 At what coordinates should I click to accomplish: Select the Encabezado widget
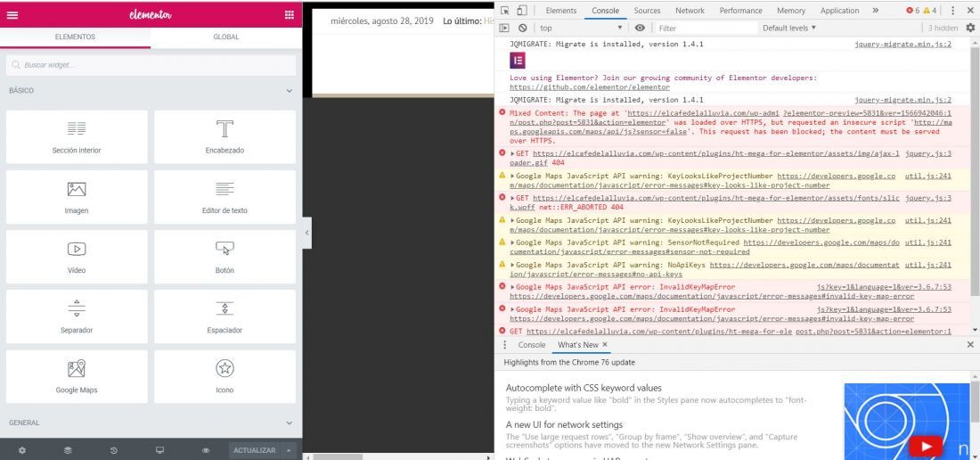(225, 137)
